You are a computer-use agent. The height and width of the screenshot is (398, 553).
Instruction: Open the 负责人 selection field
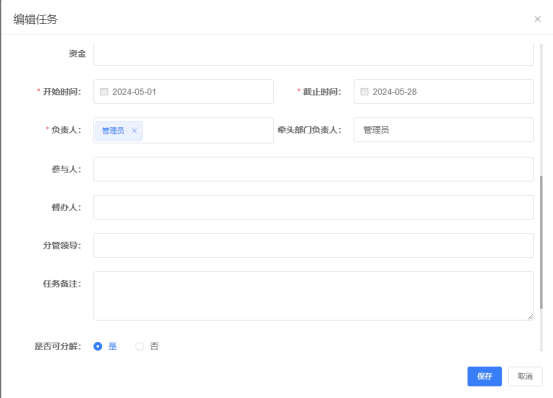183,130
